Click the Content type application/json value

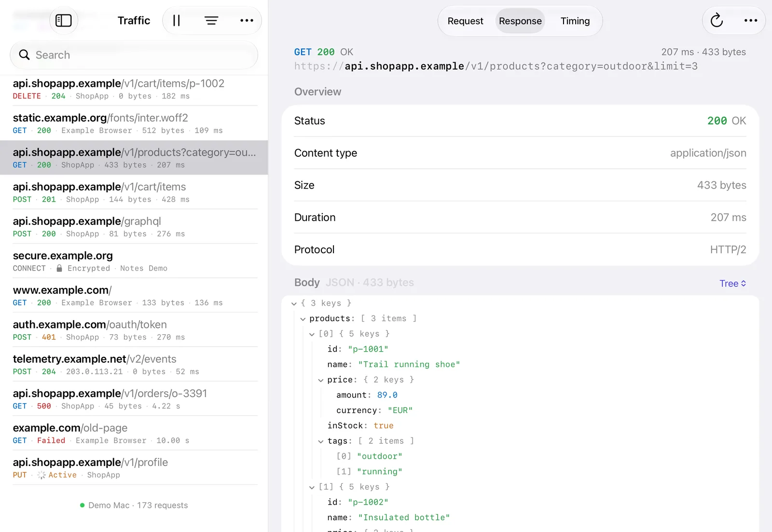[708, 153]
